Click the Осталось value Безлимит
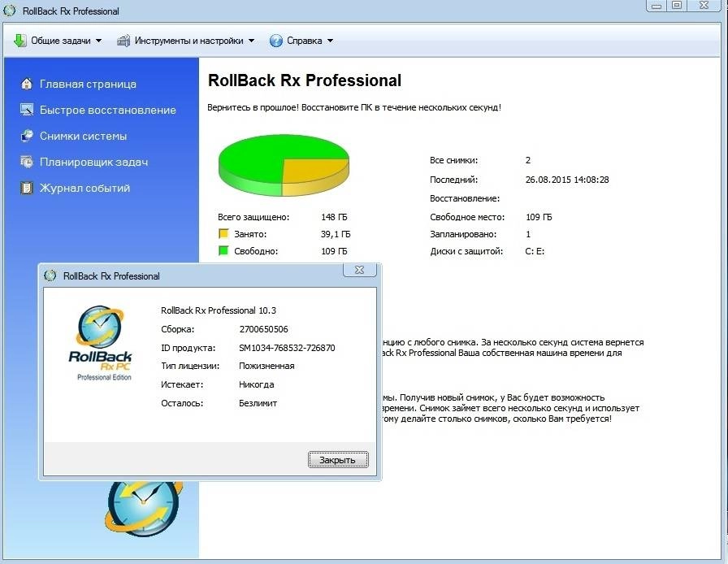 (258, 403)
